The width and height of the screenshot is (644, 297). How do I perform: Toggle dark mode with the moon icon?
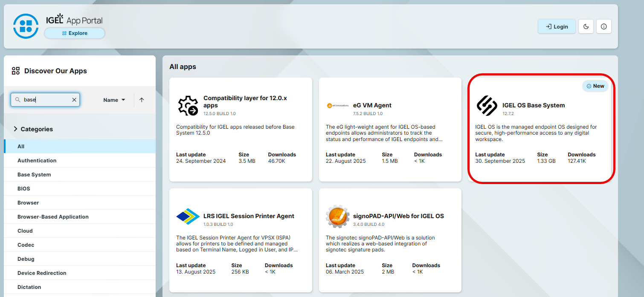586,26
